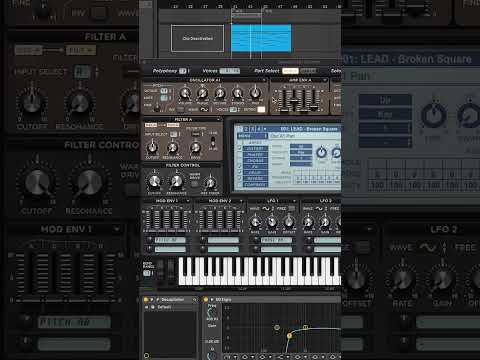Click the Bend Range value field
This screenshot has width=480, height=360.
point(146,273)
